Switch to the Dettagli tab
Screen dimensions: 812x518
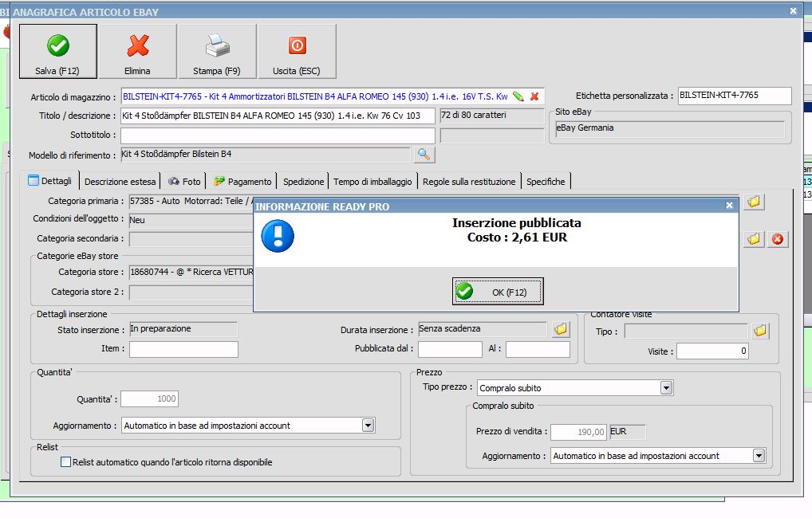tap(50, 181)
